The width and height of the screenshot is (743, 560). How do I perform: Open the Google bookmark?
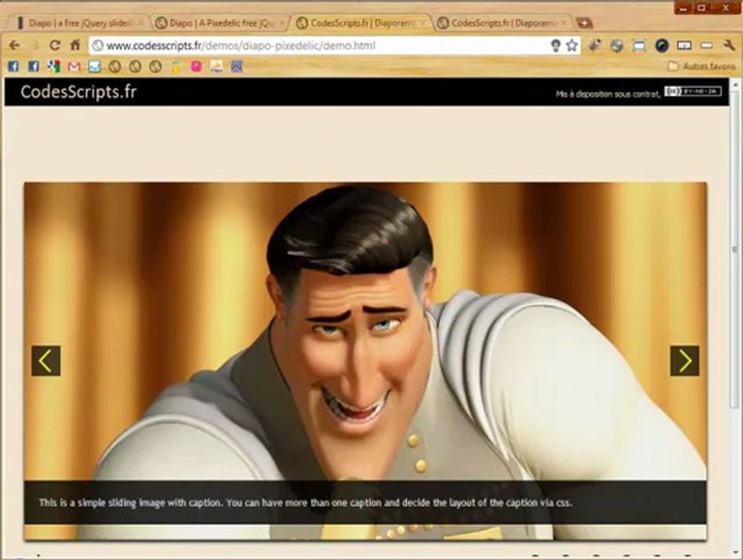pyautogui.click(x=54, y=66)
